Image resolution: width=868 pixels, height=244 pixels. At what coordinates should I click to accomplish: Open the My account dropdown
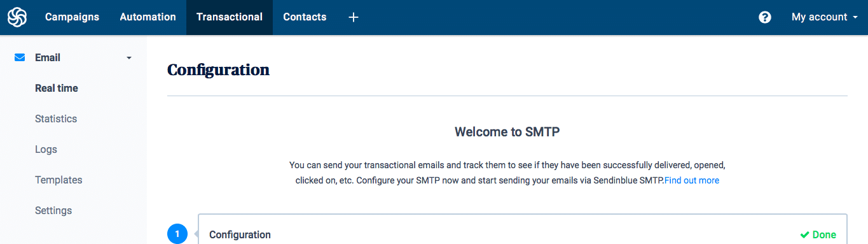coord(825,17)
